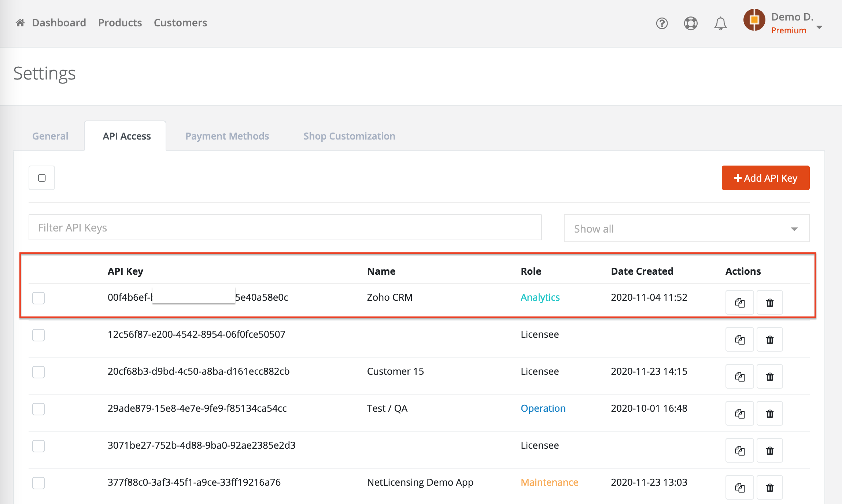
Task: Click the Add API Key button
Action: [x=765, y=178]
